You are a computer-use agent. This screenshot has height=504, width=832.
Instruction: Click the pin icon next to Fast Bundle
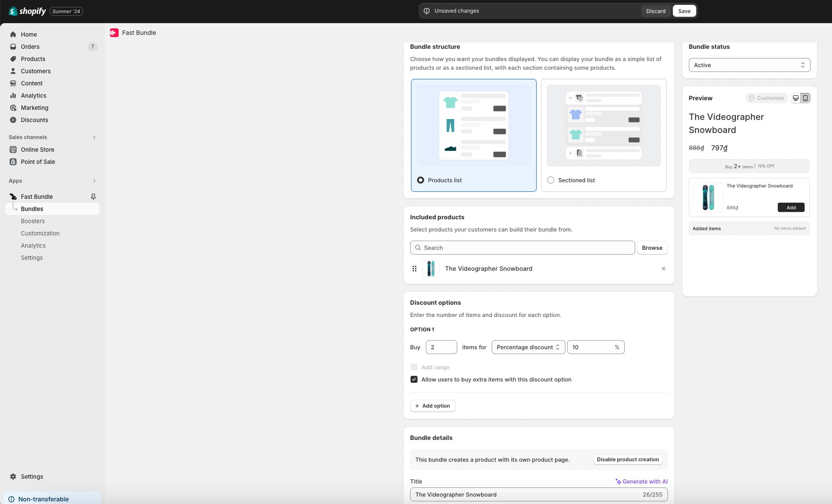[93, 197]
